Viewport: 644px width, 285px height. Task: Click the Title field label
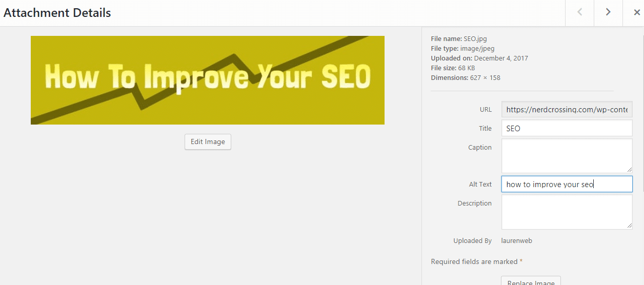click(485, 129)
